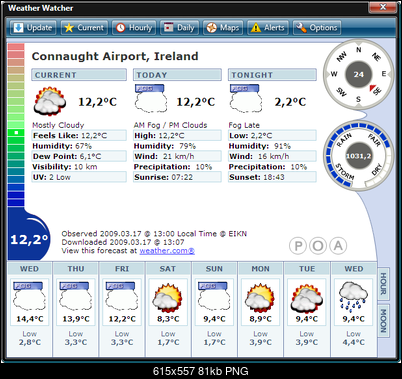Click the dark blue bottom thermometer band
402x379 pixels.
point(16,202)
